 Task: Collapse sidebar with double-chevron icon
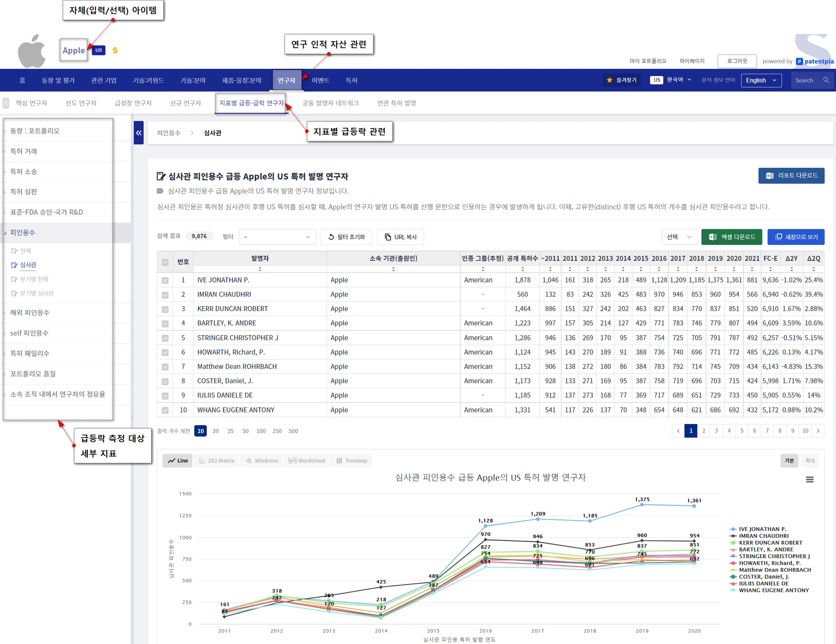click(139, 133)
